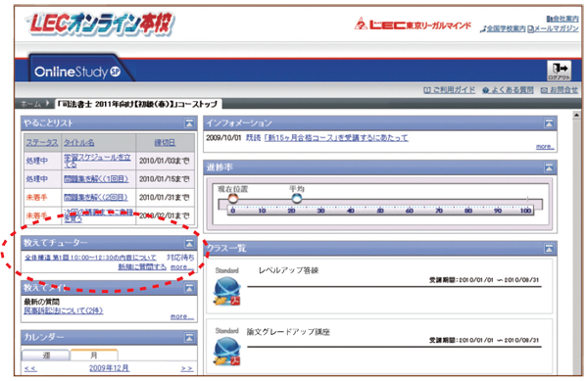Screen dimensions: 588x381
Task: Open 全体構造 第1回 tutor question link
Action: point(90,258)
